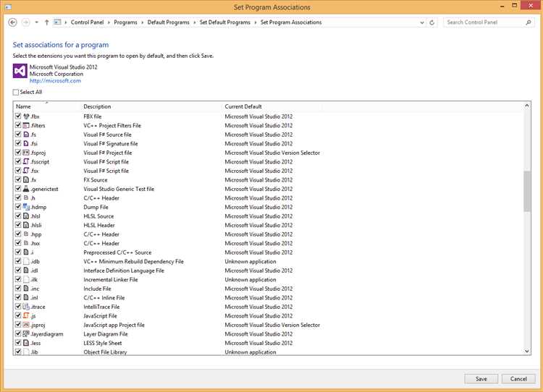Click the list's vertical scrollbar thumb
543x392 pixels.
527,191
